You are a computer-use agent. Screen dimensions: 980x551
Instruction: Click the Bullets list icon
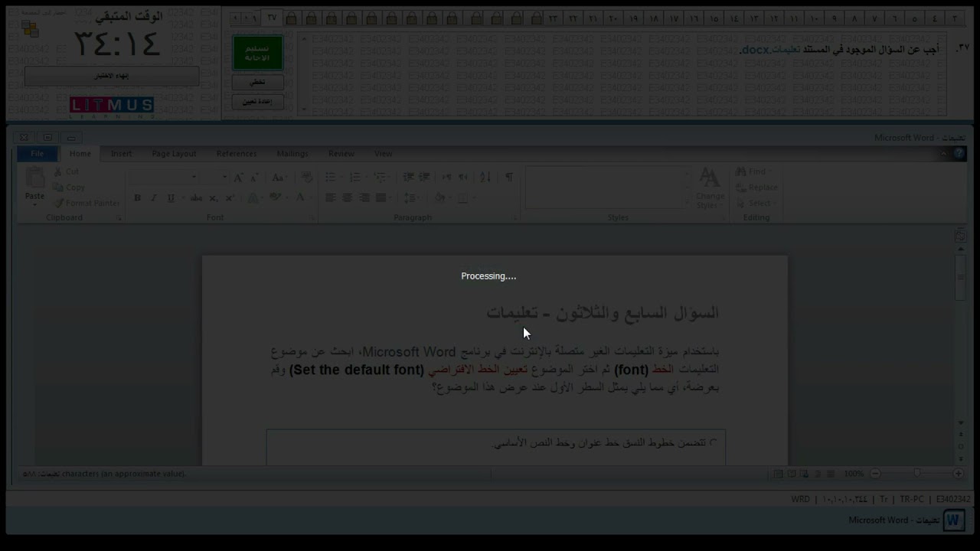point(331,177)
